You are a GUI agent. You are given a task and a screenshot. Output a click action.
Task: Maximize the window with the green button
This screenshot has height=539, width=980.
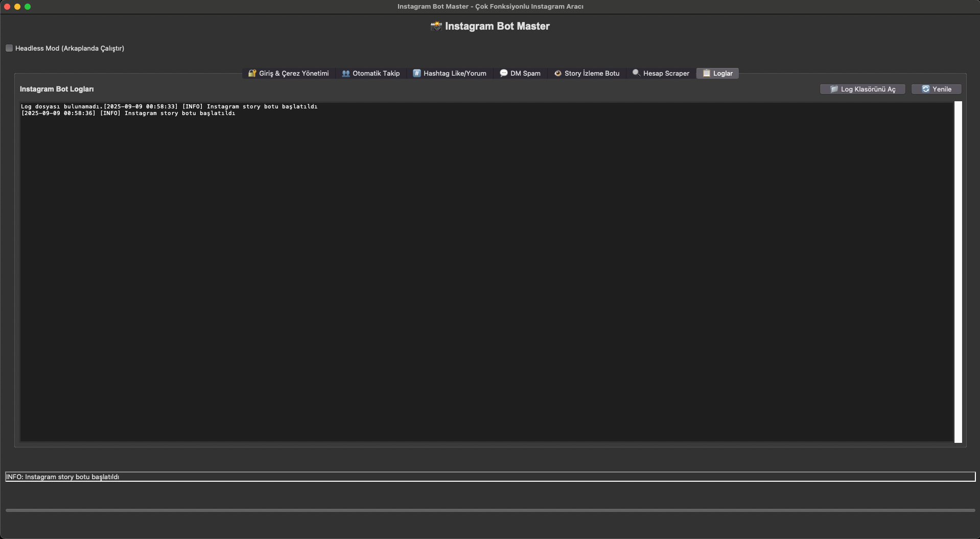[x=28, y=7]
